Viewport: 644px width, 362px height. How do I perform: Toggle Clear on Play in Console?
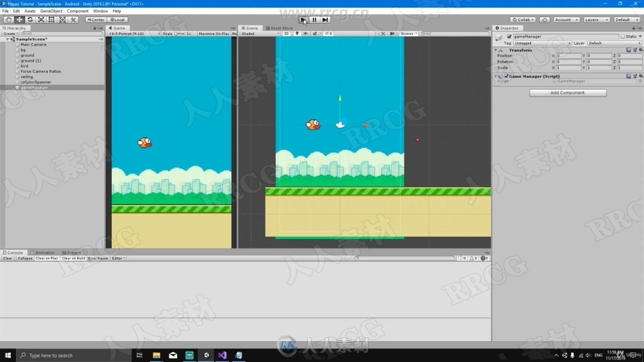47,258
